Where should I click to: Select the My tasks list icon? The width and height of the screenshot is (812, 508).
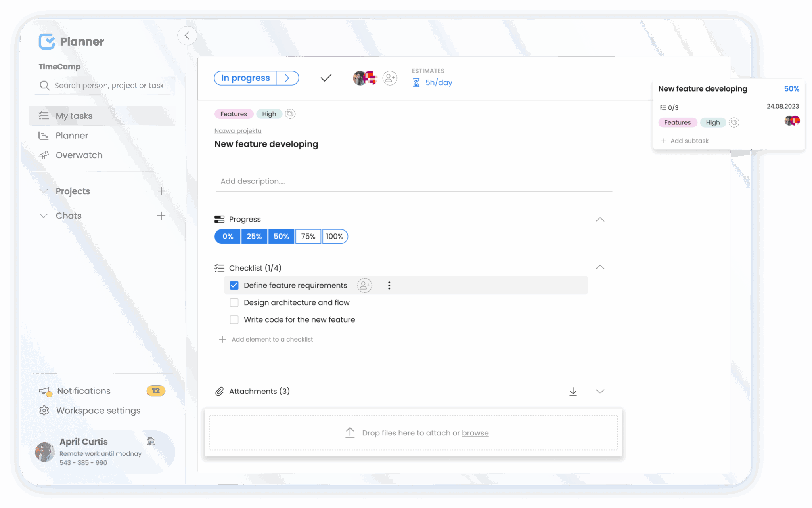(44, 116)
